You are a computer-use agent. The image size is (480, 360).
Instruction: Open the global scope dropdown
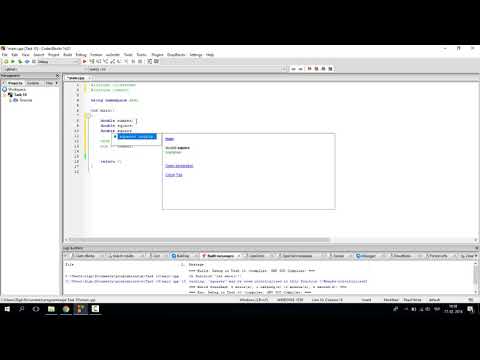click(45, 69)
